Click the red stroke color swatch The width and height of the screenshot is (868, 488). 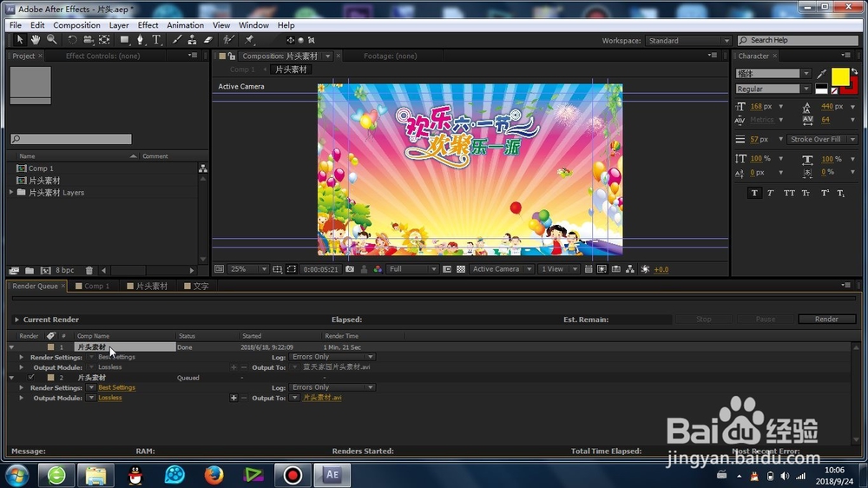tap(852, 88)
